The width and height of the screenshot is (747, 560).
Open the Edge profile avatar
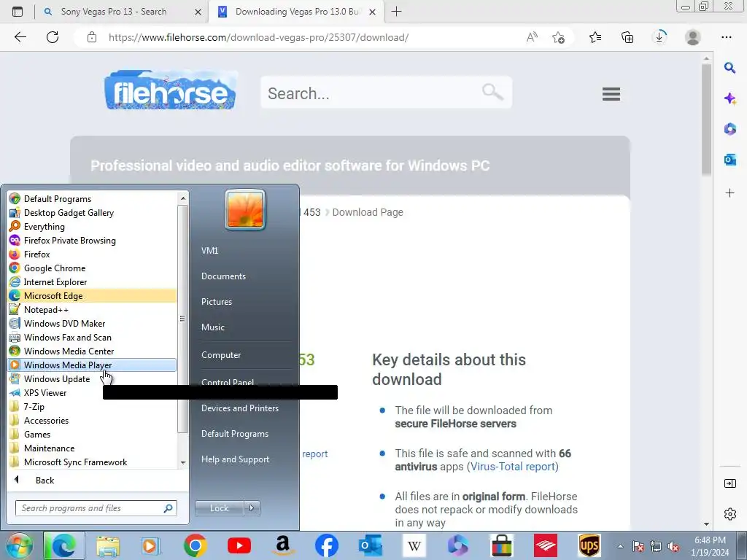tap(692, 37)
